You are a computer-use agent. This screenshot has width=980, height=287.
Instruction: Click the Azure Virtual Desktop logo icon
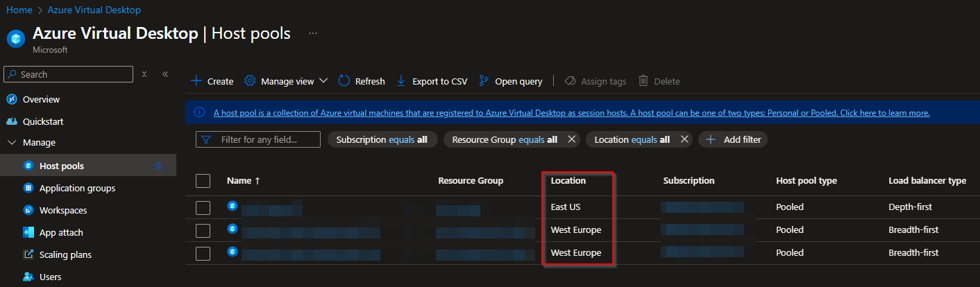[16, 39]
